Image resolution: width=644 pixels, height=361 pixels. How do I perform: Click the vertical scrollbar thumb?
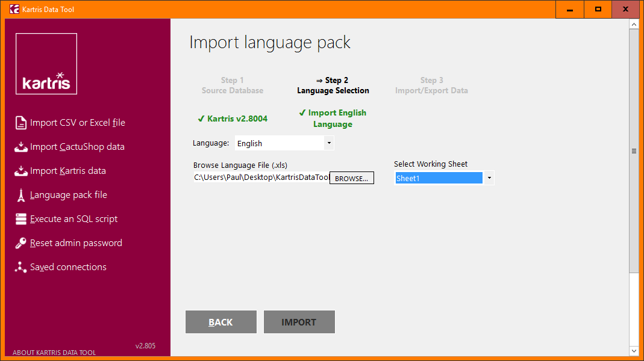pos(634,151)
